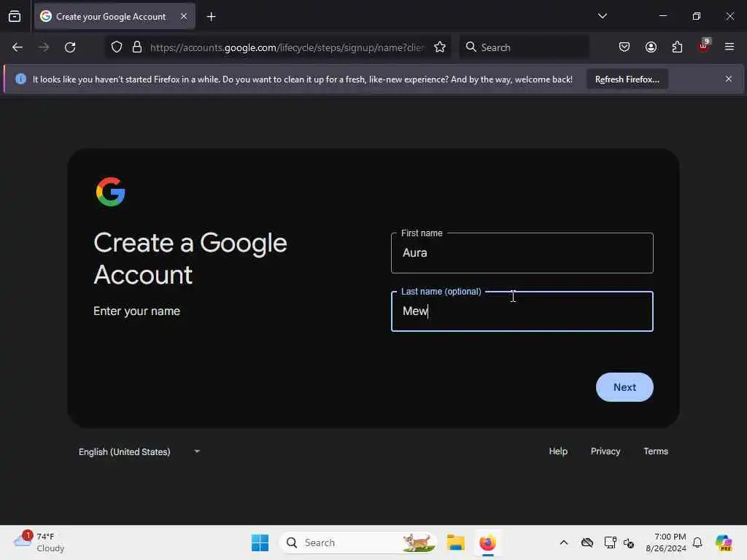747x560 pixels.
Task: Open the weather widget showing Cloudy
Action: (39, 542)
